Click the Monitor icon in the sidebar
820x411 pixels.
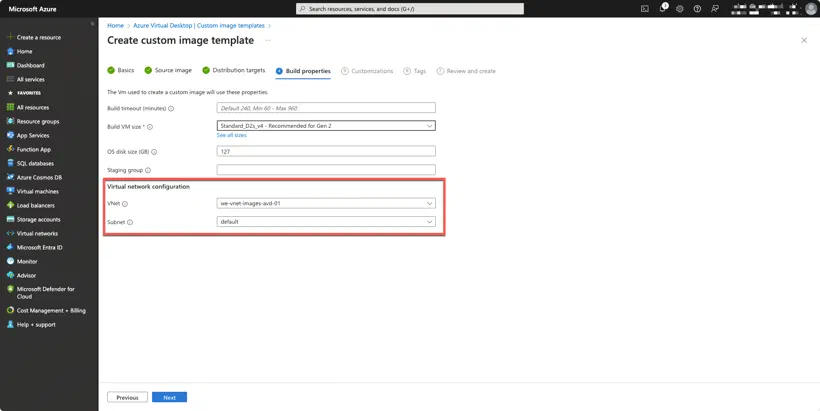[x=10, y=261]
